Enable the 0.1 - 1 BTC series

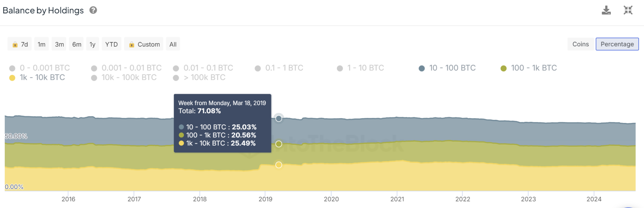(x=279, y=68)
